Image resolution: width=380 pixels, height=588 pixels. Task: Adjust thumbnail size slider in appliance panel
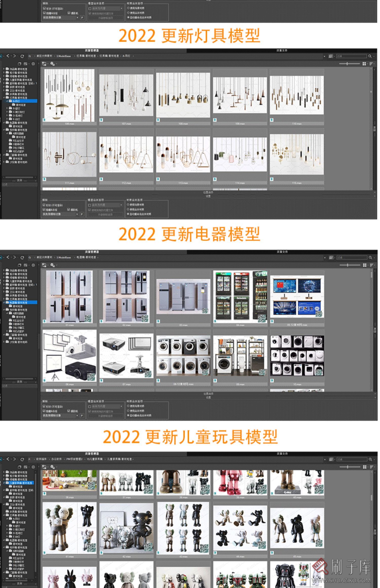pos(349,265)
